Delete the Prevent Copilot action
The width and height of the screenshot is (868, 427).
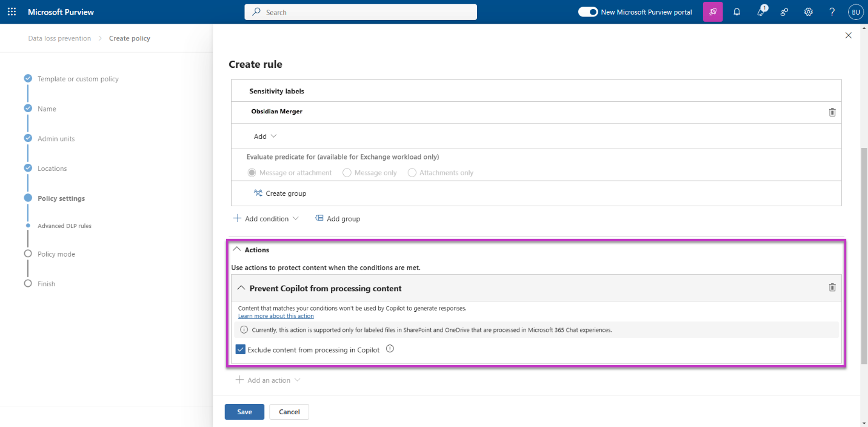click(832, 287)
